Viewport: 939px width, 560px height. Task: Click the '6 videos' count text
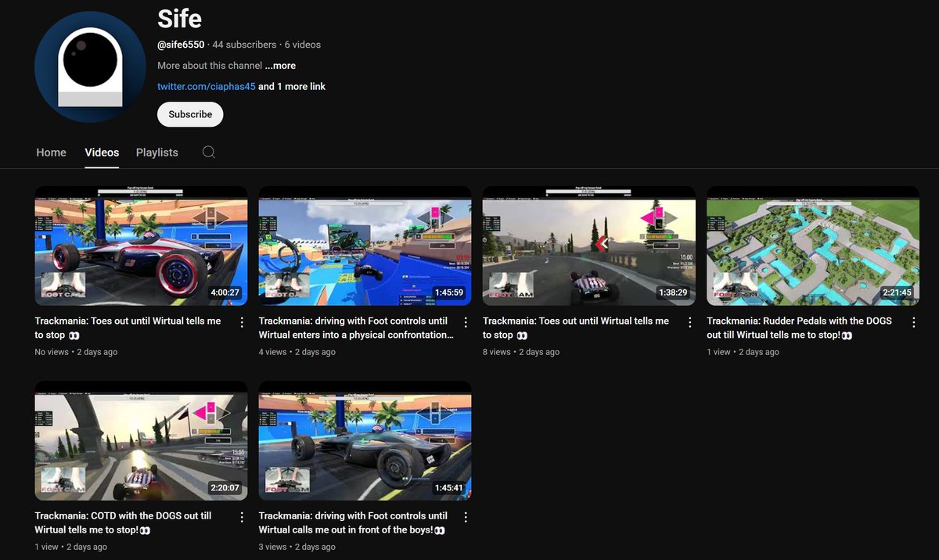point(303,45)
